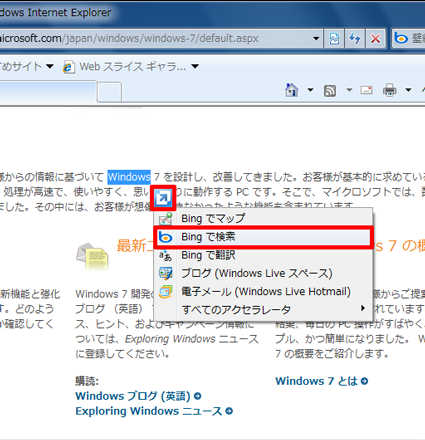The height and width of the screenshot is (440, 425).
Task: Expand Home button dropdown arrow
Action: click(310, 90)
